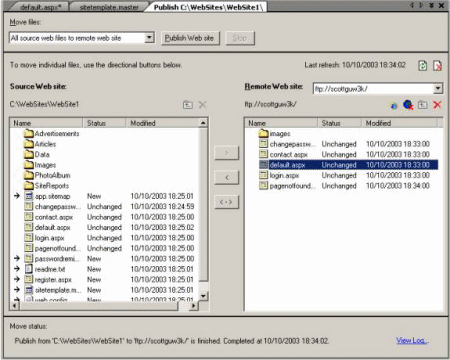Select the Images folder in source list

(x=40, y=165)
